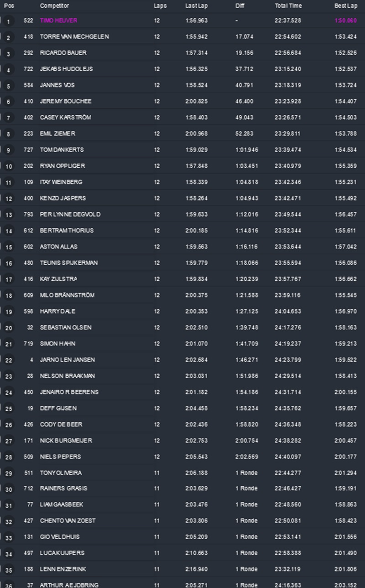Viewport: 365px width, 588px height.
Task: Click the position 15 circle badge
Action: (8, 247)
